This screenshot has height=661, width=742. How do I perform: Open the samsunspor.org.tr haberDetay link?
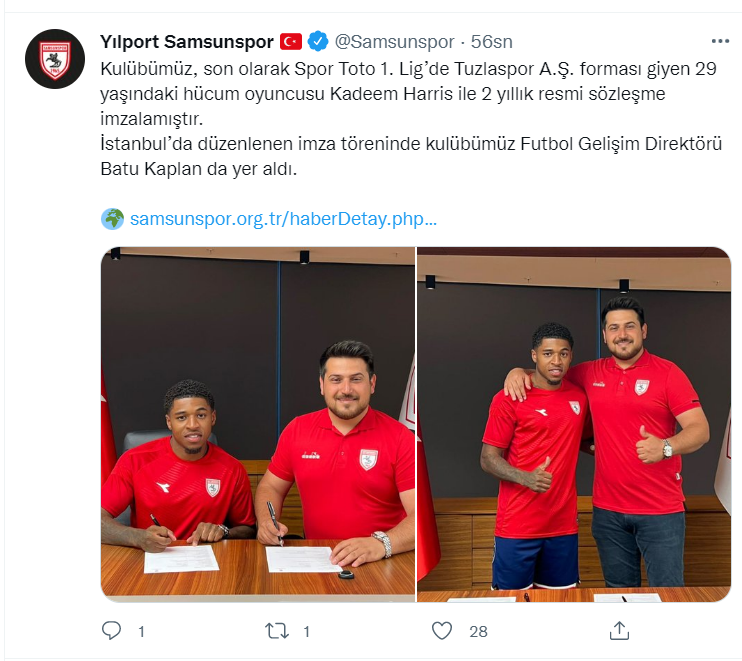(x=283, y=219)
